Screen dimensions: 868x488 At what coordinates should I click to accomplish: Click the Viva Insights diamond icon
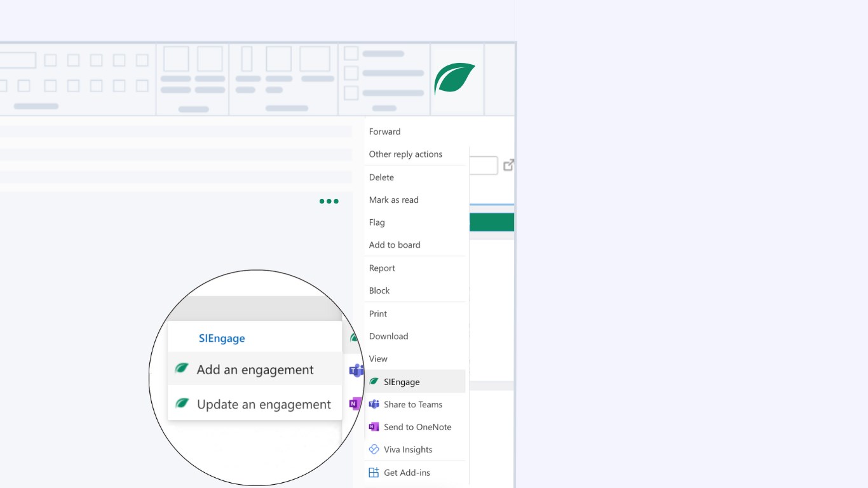374,450
